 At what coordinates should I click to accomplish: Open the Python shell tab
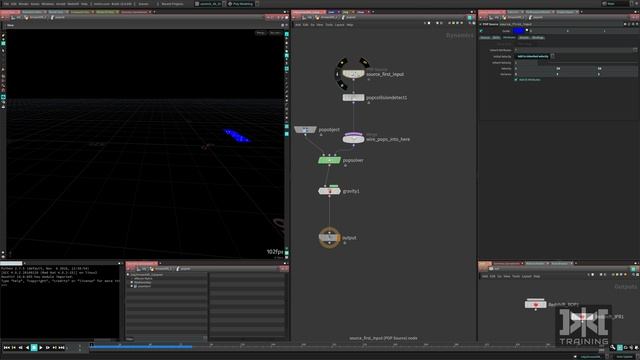pos(11,264)
